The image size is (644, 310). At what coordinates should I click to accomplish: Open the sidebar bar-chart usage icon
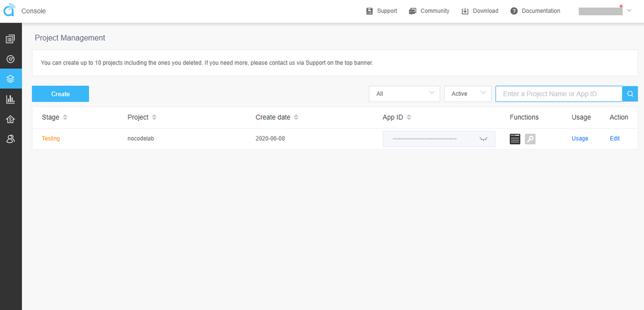[10, 99]
